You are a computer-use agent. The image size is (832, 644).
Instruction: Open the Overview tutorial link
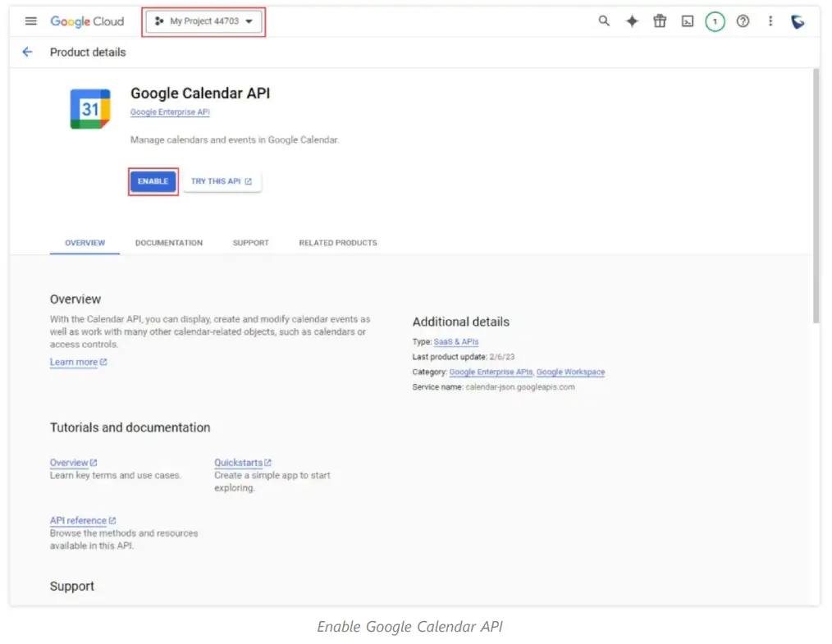pos(73,463)
